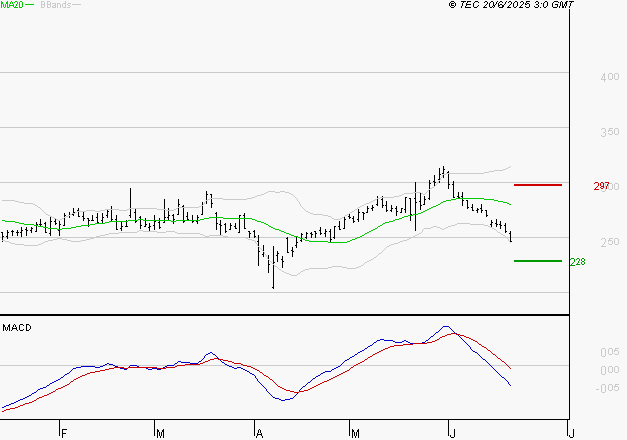Click the green 228 support line
This screenshot has width=627, height=440.
coord(537,261)
